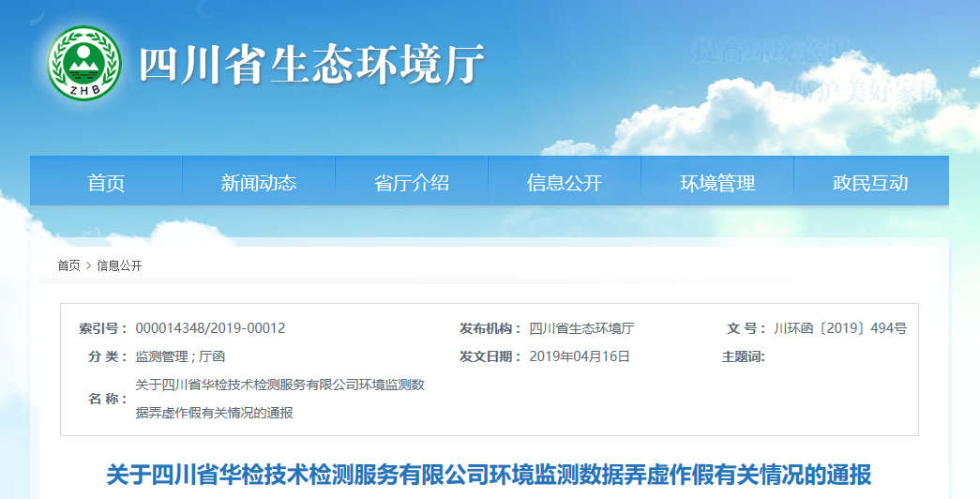Open the 首页 navigation menu item

click(x=106, y=183)
